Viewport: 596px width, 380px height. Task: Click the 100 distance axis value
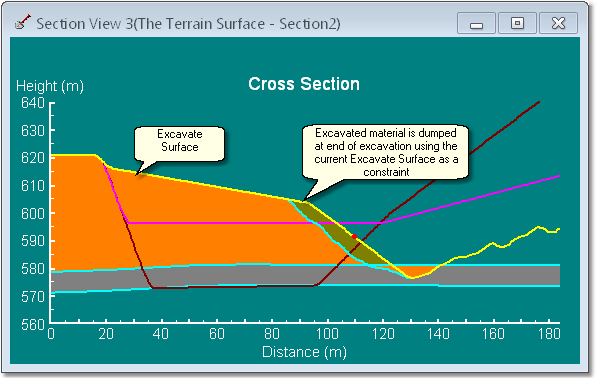pos(327,334)
